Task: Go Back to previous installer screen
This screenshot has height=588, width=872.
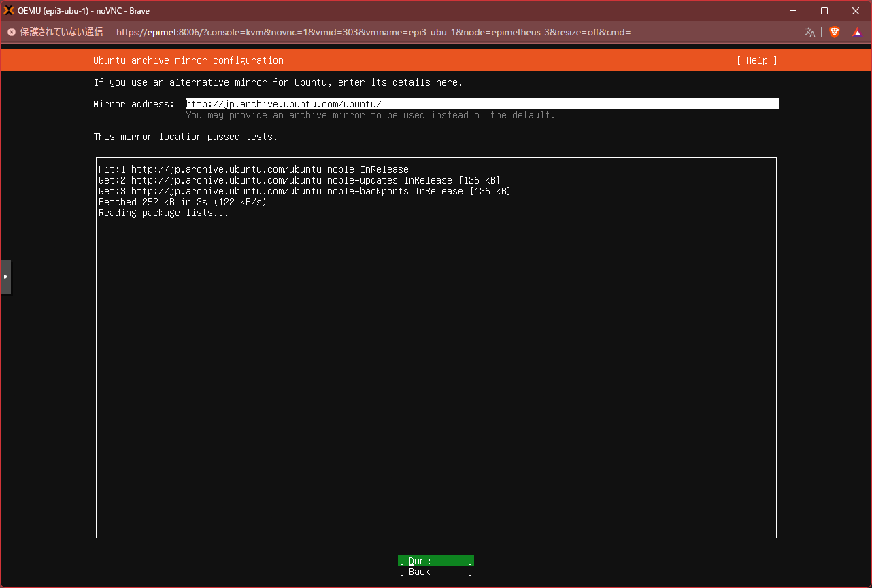Action: click(436, 572)
